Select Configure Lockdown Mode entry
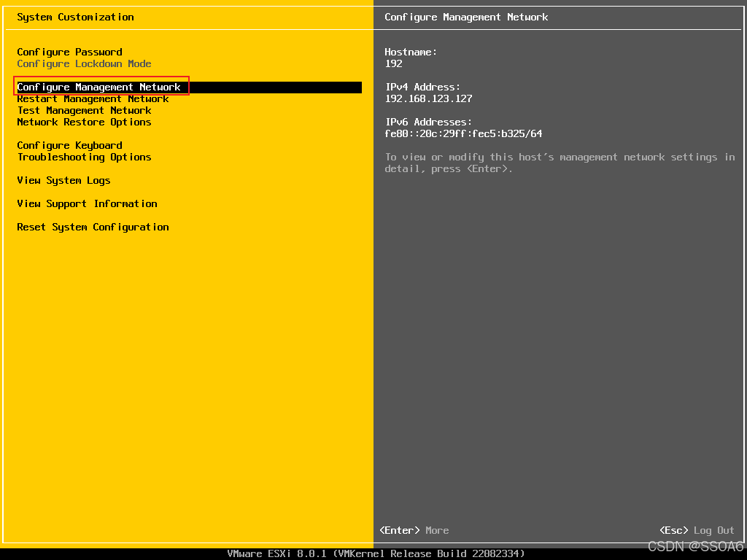This screenshot has width=747, height=560. coord(85,64)
